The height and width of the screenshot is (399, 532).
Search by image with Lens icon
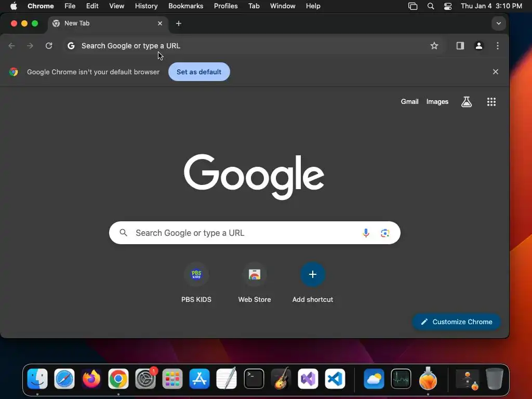[385, 233]
